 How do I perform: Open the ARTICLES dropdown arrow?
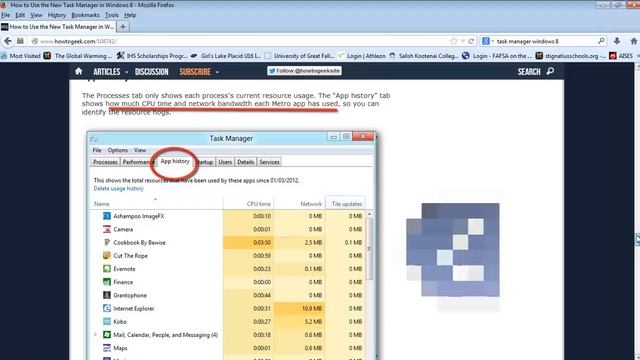[127, 72]
